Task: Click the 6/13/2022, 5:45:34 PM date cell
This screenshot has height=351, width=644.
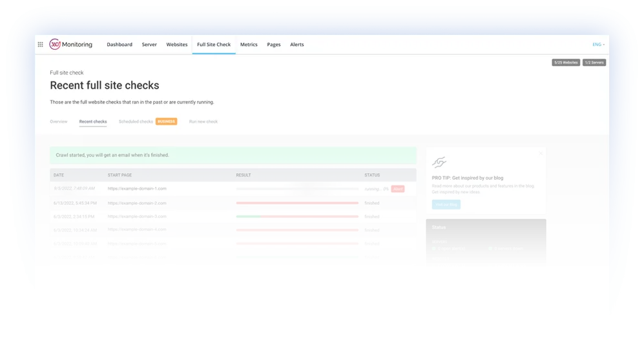Action: (x=75, y=203)
